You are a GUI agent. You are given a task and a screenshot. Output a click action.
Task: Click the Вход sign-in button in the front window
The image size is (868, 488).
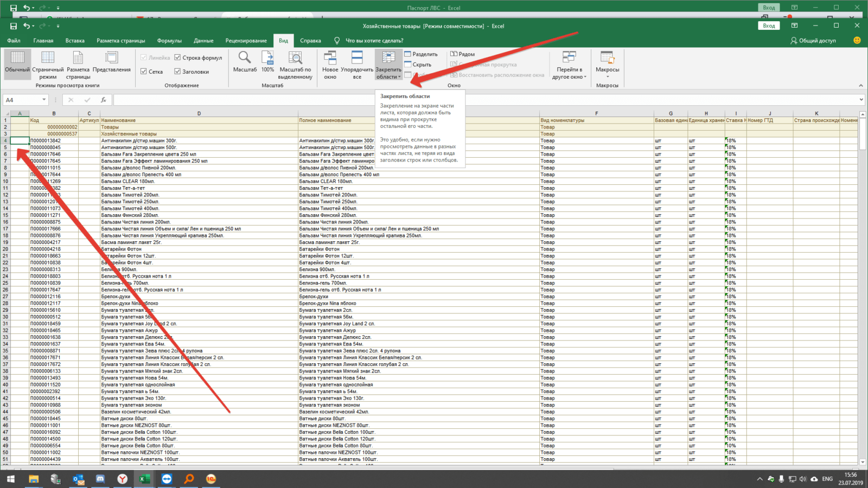[769, 25]
